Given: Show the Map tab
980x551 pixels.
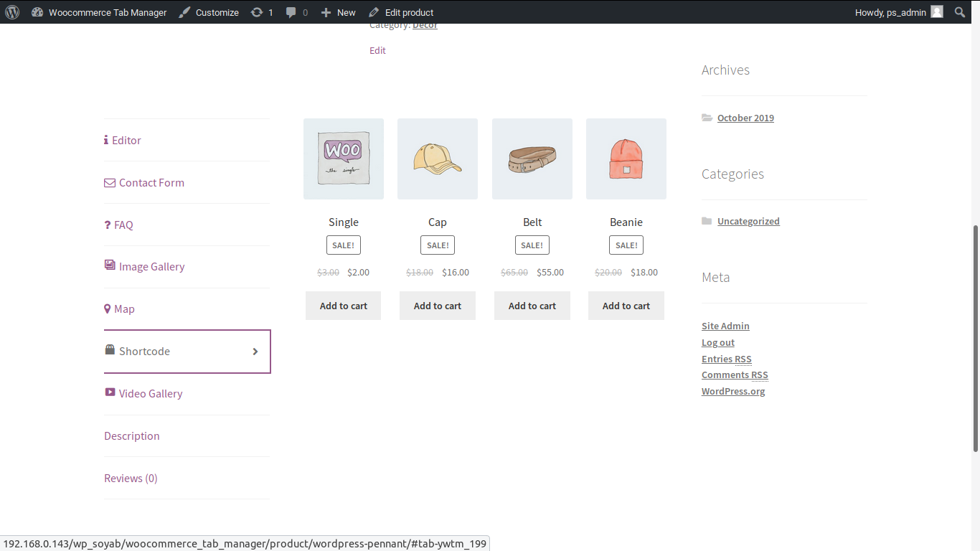Looking at the screenshot, I should [x=187, y=309].
